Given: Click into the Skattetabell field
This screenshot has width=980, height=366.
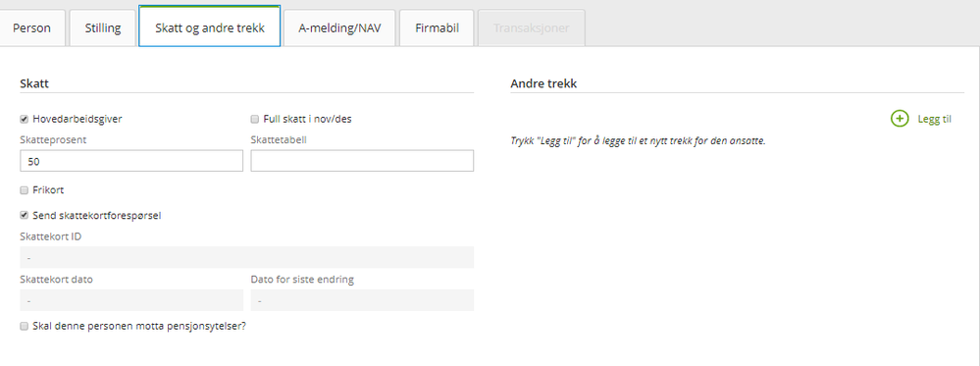Looking at the screenshot, I should (x=362, y=161).
